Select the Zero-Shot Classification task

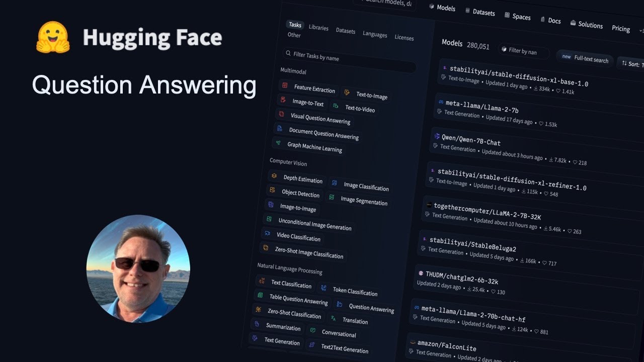(288, 313)
